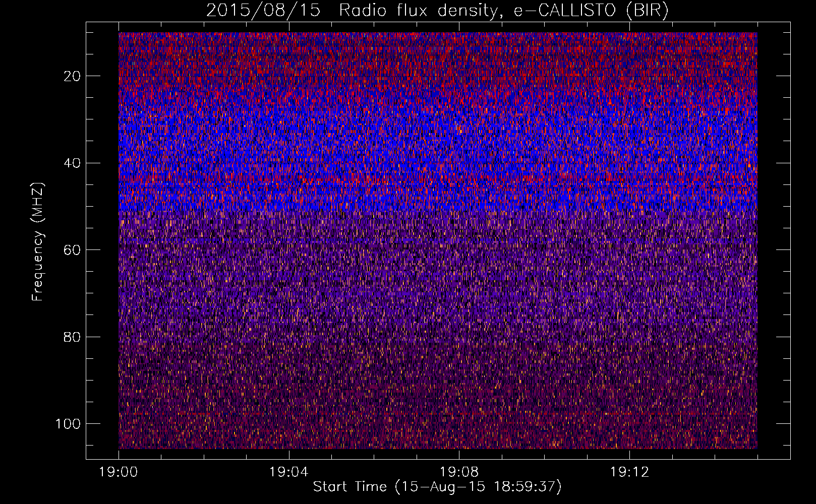Viewport: 816px width, 504px height.
Task: Click the 19:04 time tick label
Action: coord(288,472)
